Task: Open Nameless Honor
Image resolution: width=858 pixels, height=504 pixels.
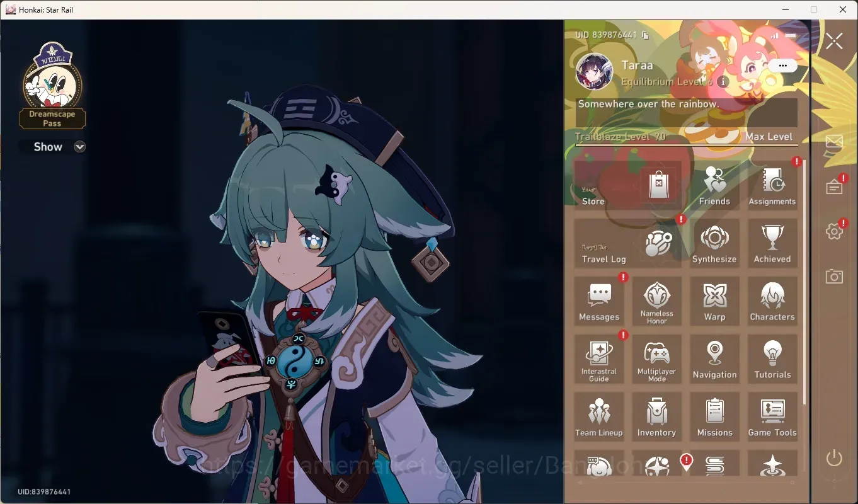Action: (657, 301)
